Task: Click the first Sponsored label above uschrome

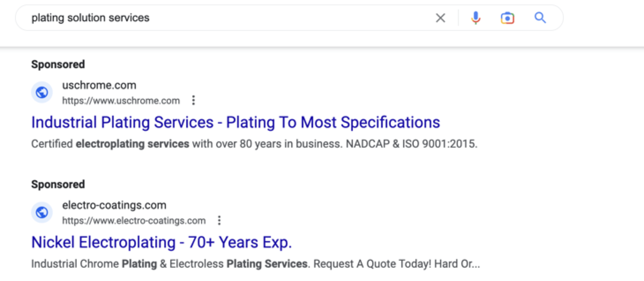Action: [x=58, y=65]
